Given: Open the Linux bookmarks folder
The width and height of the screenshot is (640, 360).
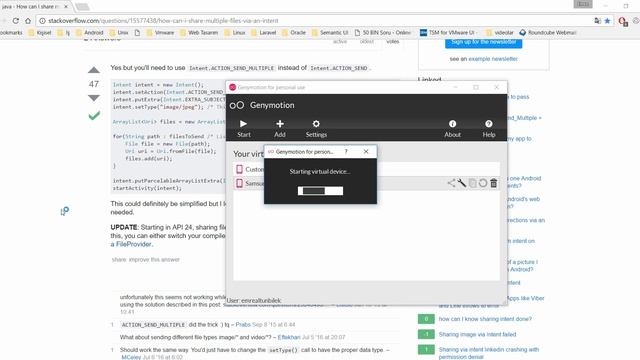Looking at the screenshot, I should coord(235,32).
